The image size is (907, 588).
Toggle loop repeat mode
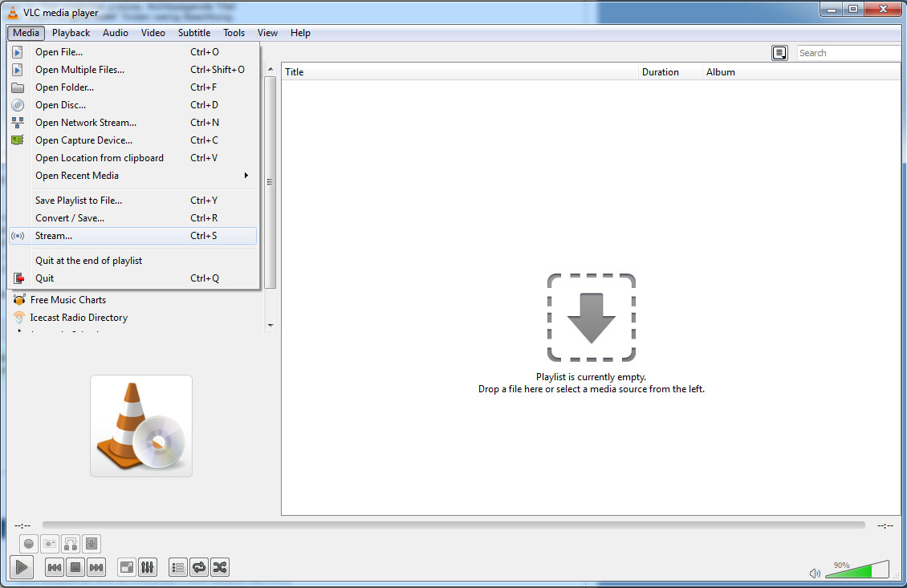(x=199, y=568)
